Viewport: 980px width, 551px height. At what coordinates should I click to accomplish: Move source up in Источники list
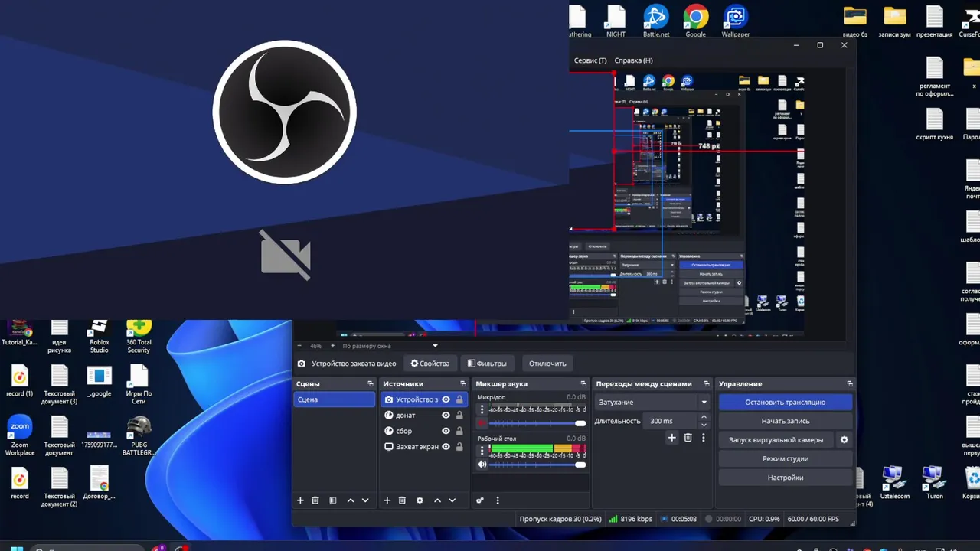(438, 500)
